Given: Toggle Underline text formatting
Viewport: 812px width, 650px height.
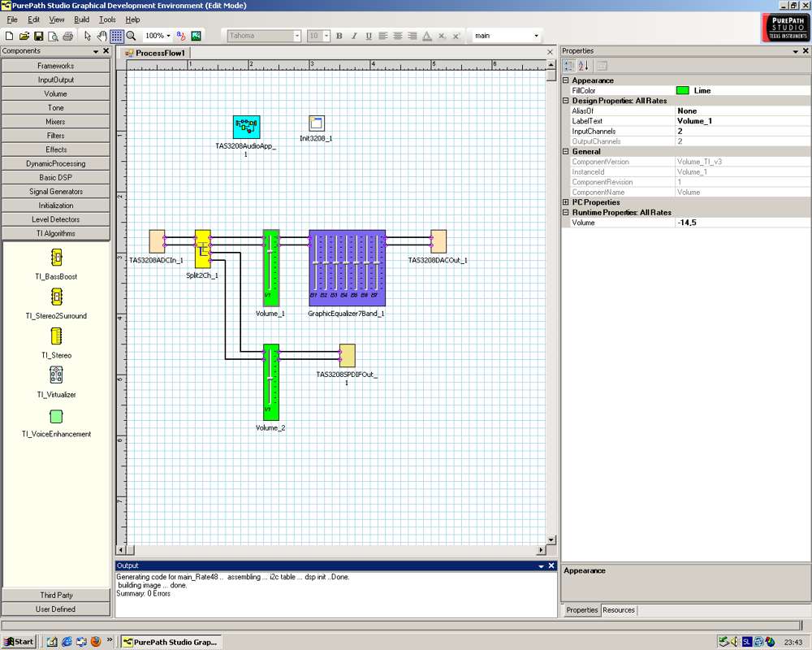Looking at the screenshot, I should [369, 36].
